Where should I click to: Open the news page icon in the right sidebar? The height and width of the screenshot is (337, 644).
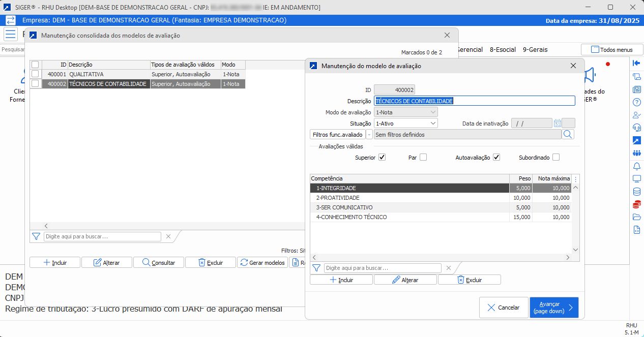click(636, 89)
